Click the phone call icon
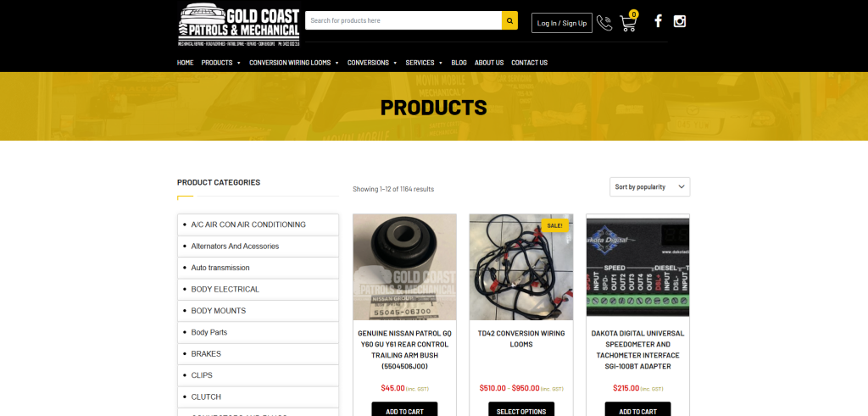This screenshot has height=416, width=868. point(604,23)
